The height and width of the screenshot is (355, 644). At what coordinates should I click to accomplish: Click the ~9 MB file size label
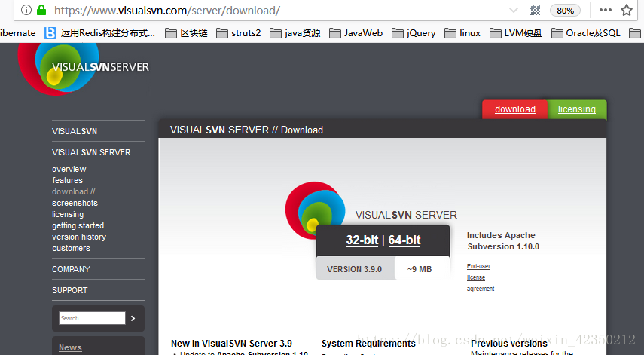pos(420,269)
